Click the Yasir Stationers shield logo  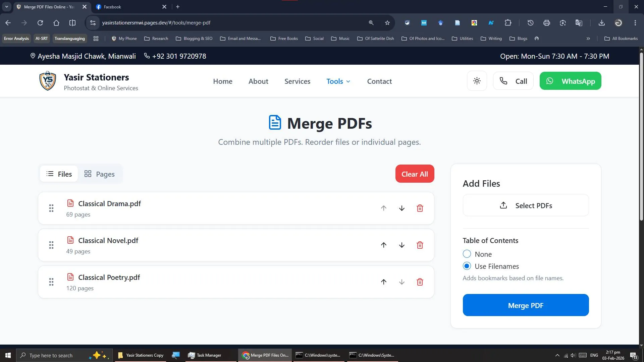tap(48, 81)
